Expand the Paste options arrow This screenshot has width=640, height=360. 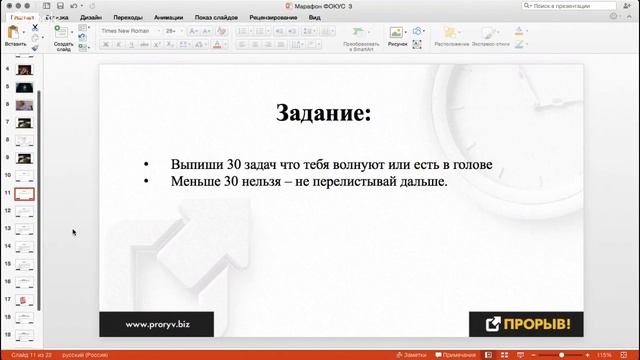[x=24, y=32]
